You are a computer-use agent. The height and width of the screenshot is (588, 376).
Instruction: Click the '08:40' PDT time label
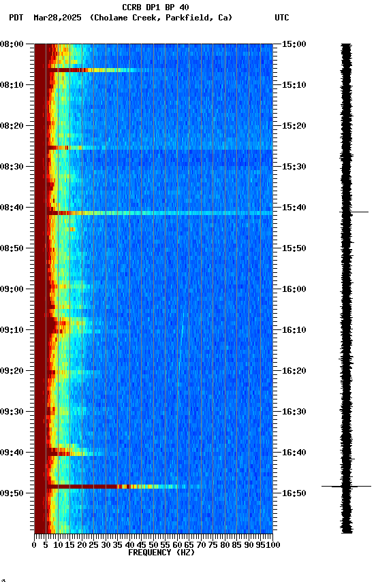pos(12,208)
